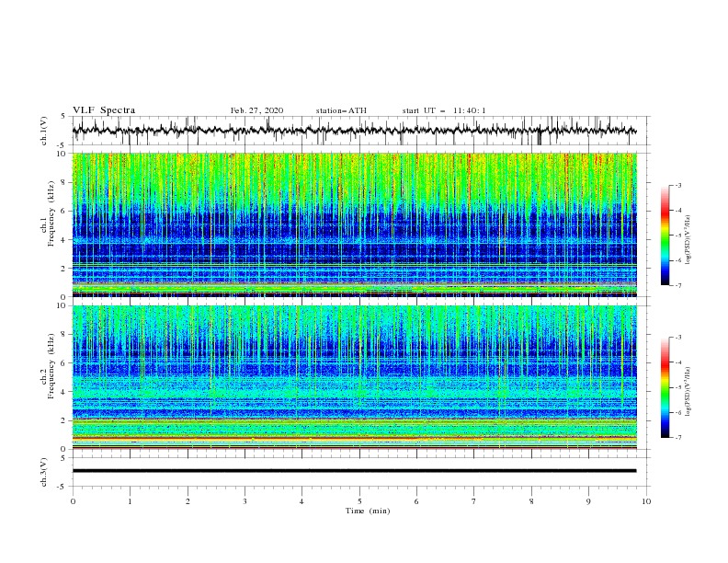Click the "10" kHz tick of ch.1 spectrogram

[62, 154]
